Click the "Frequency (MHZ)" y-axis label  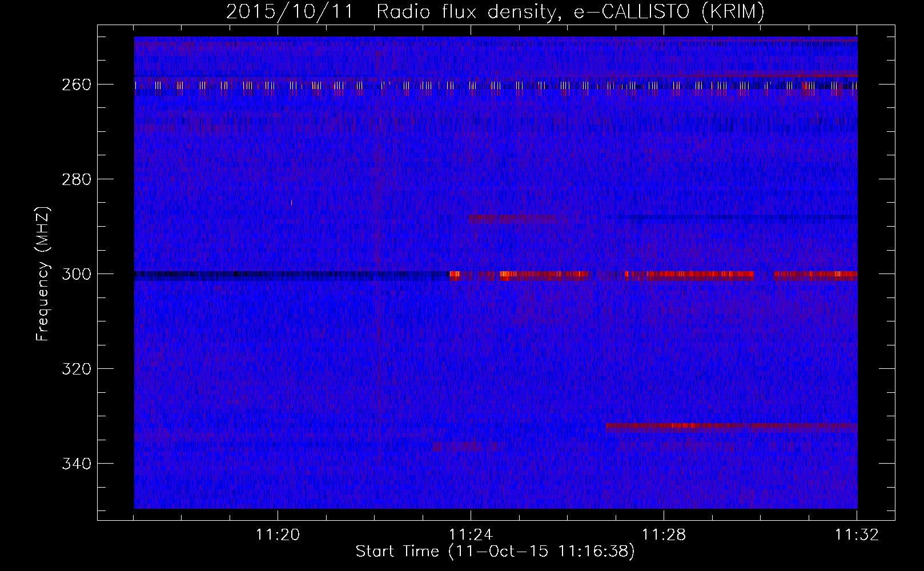point(43,274)
